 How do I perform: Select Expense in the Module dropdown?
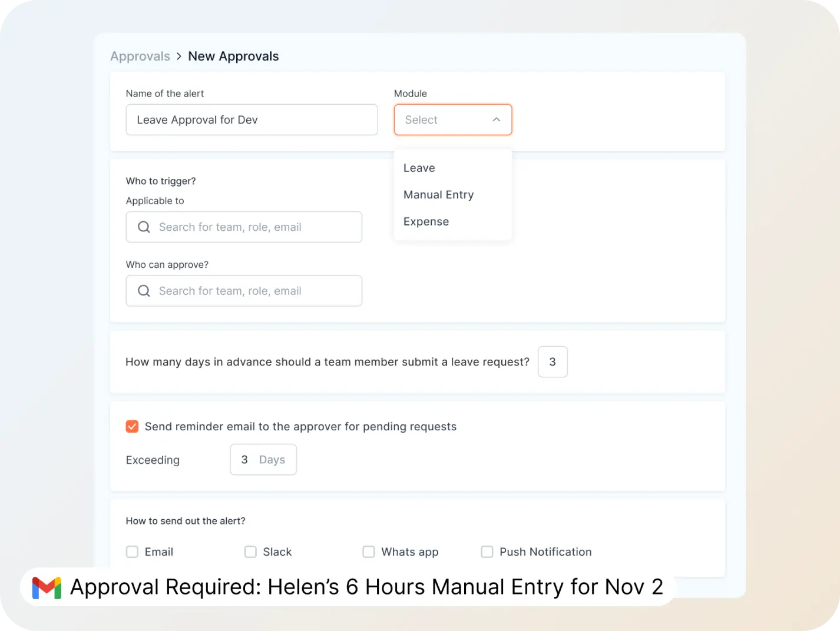point(426,222)
